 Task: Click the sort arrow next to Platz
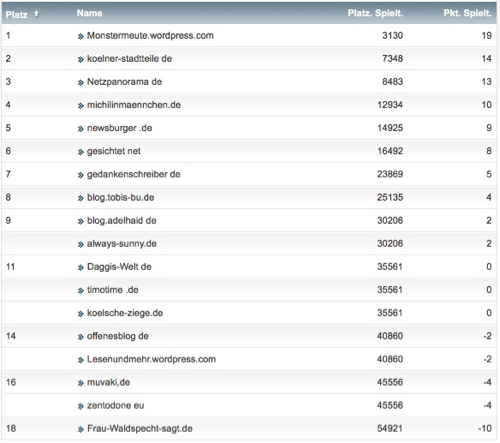click(x=36, y=14)
